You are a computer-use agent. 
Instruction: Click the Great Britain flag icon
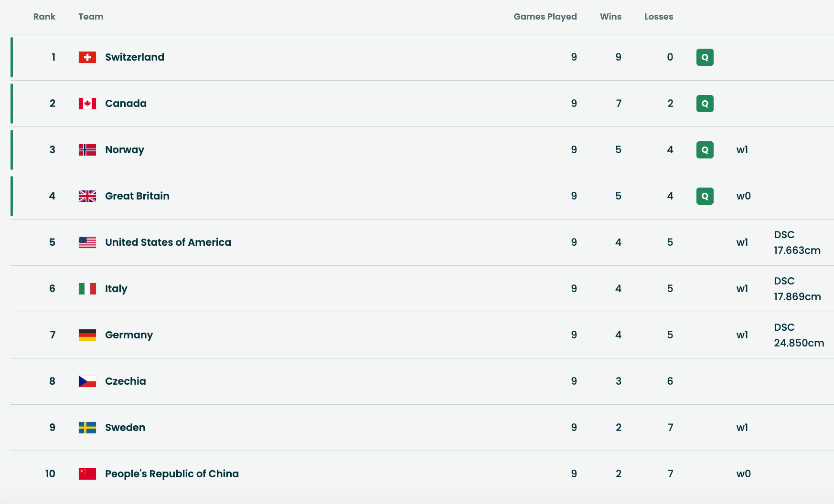pos(87,196)
